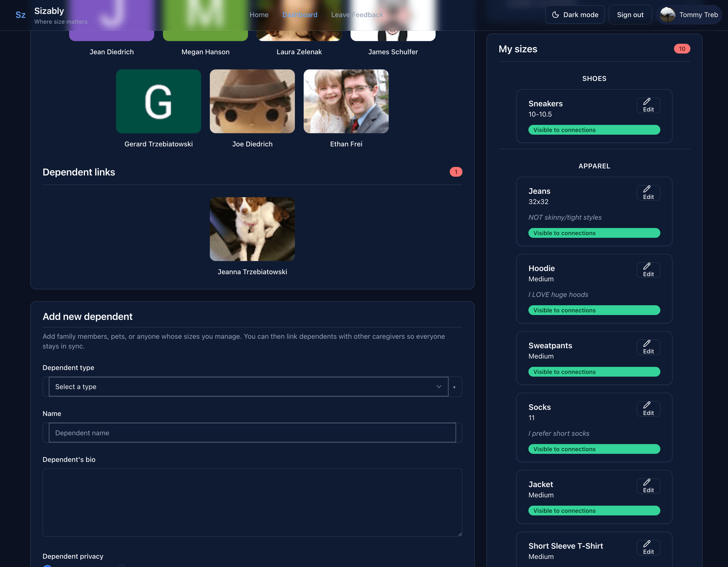
Task: Click Tommy Treb's avatar image
Action: point(668,15)
